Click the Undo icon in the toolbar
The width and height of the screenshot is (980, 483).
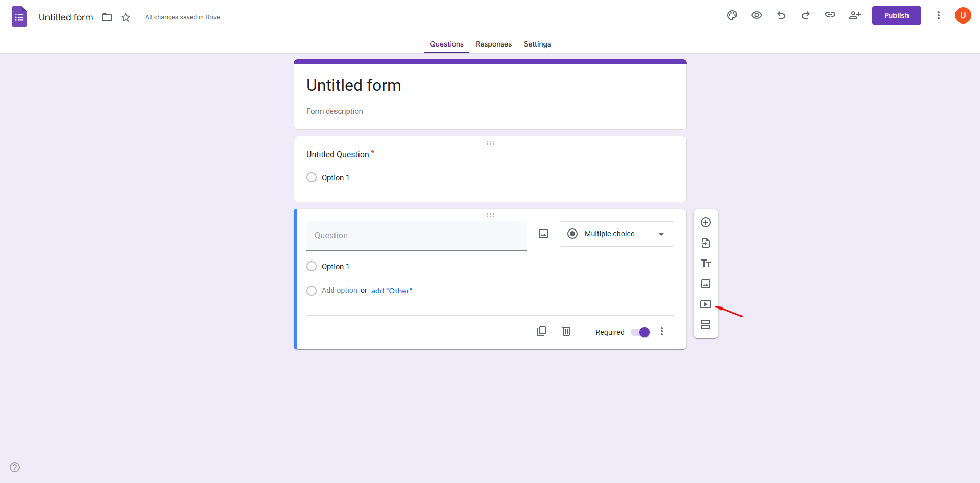pos(781,15)
